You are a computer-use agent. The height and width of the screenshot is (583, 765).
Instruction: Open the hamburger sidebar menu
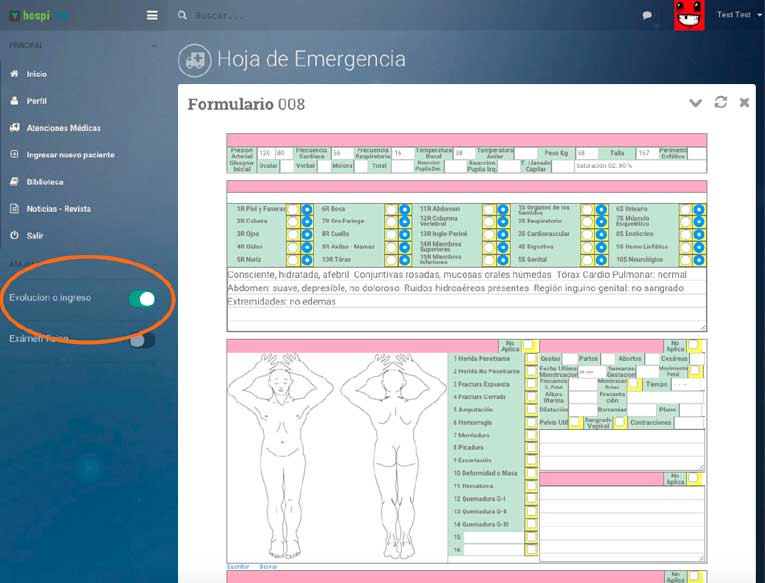152,15
